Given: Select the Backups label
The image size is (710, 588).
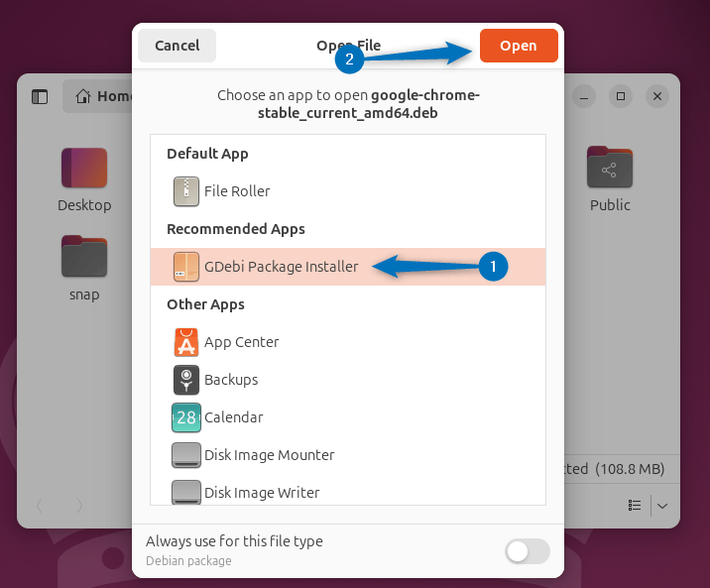Looking at the screenshot, I should point(231,380).
